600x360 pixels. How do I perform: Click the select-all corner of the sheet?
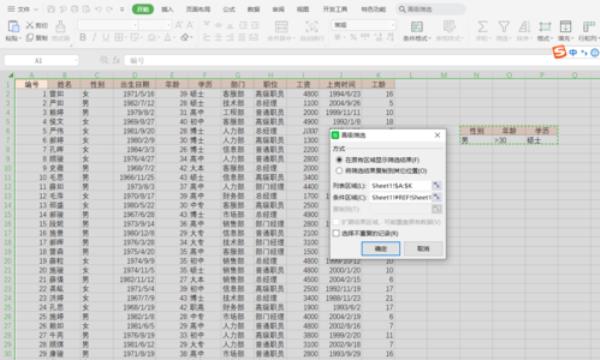coord(10,75)
